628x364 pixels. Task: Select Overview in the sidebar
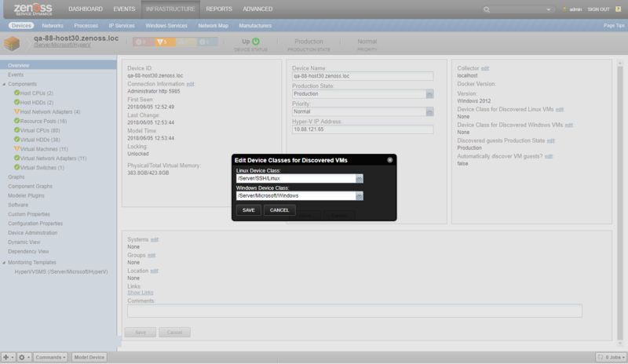58,65
